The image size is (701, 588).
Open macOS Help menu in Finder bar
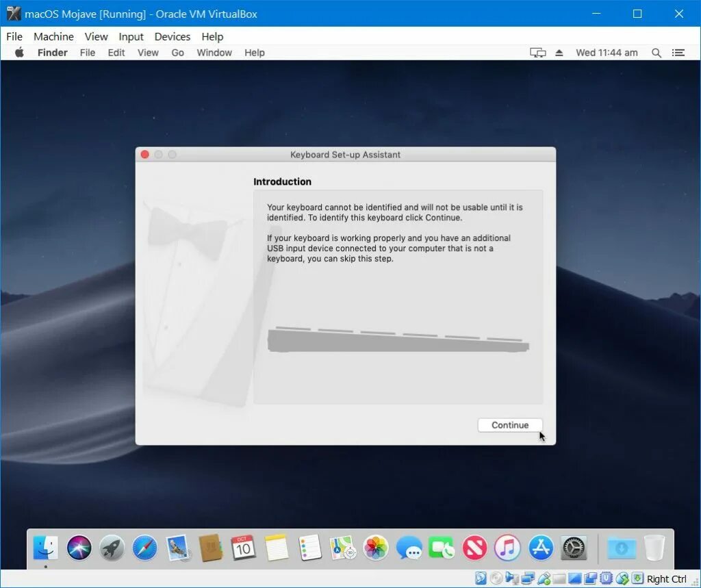point(255,53)
